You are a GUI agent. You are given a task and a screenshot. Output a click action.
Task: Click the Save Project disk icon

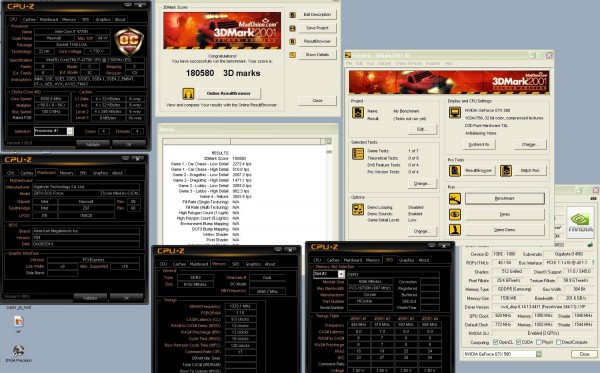[x=292, y=28]
